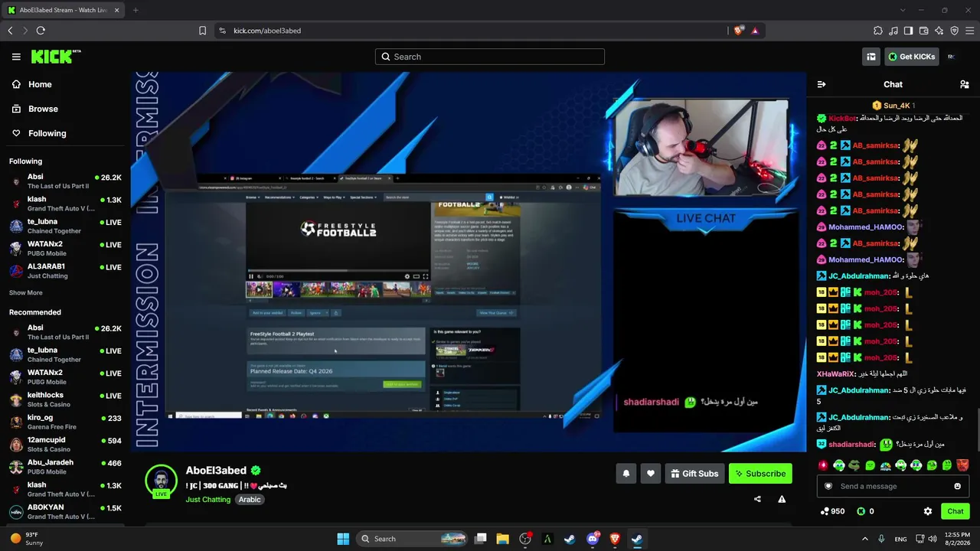Viewport: 980px width, 551px height.
Task: View the KICKs balance showing 0
Action: pos(865,511)
